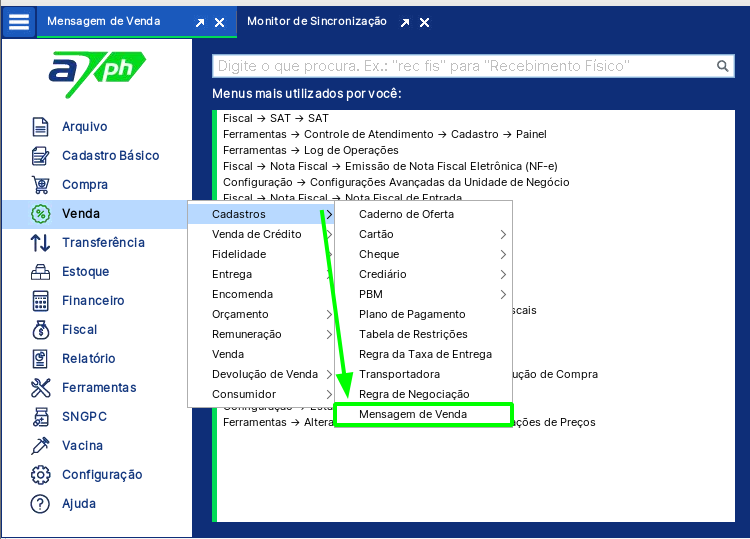Click the Vacina syringe icon
The image size is (750, 539).
40,446
